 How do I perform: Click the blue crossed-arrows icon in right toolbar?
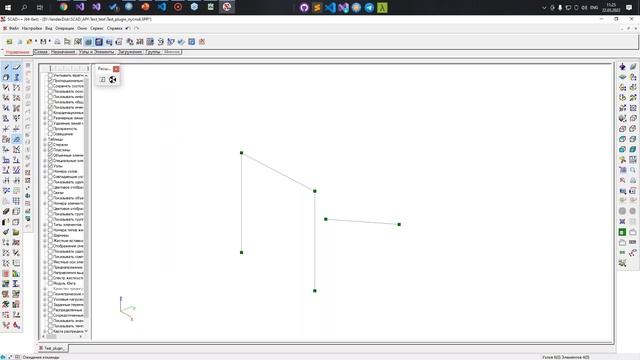click(x=622, y=222)
